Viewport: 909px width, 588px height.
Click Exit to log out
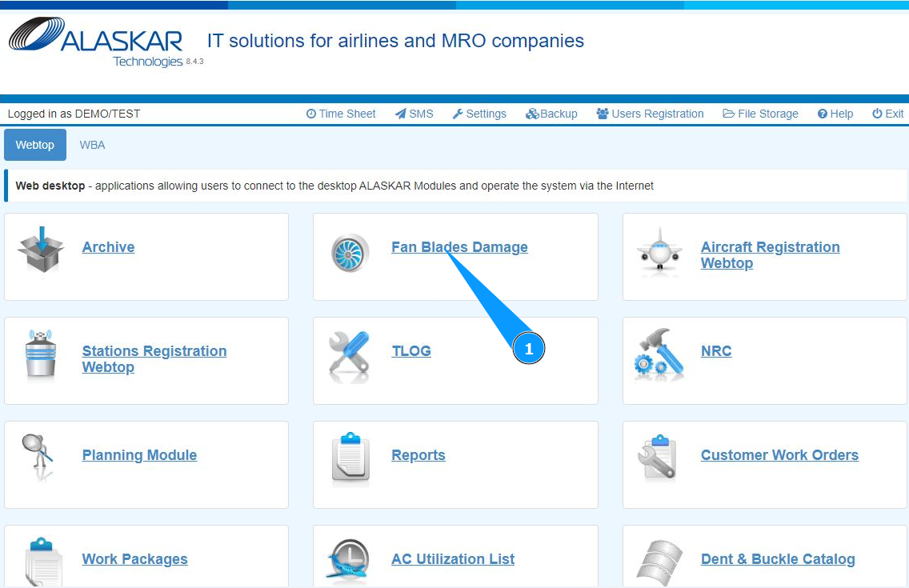point(888,114)
